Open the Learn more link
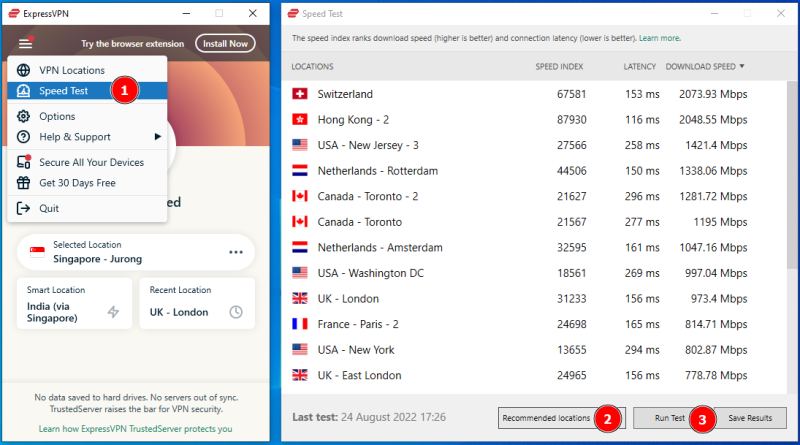The height and width of the screenshot is (445, 800). [x=659, y=38]
